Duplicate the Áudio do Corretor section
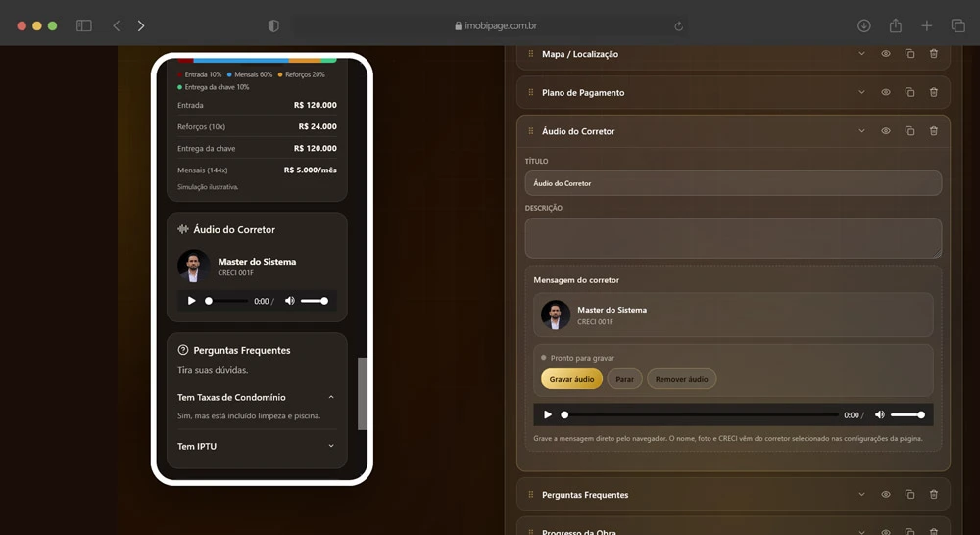 tap(909, 131)
